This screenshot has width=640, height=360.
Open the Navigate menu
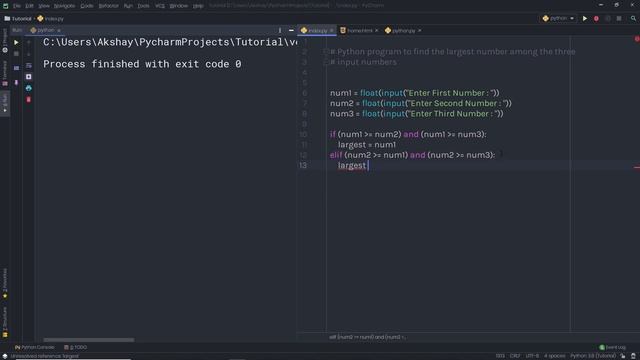tap(64, 6)
